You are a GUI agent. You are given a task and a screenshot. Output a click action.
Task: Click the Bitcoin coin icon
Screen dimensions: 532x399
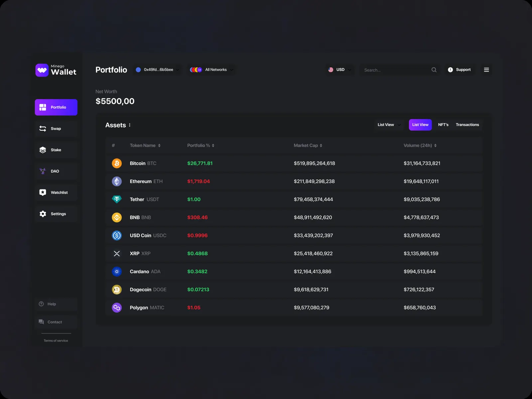tap(117, 163)
